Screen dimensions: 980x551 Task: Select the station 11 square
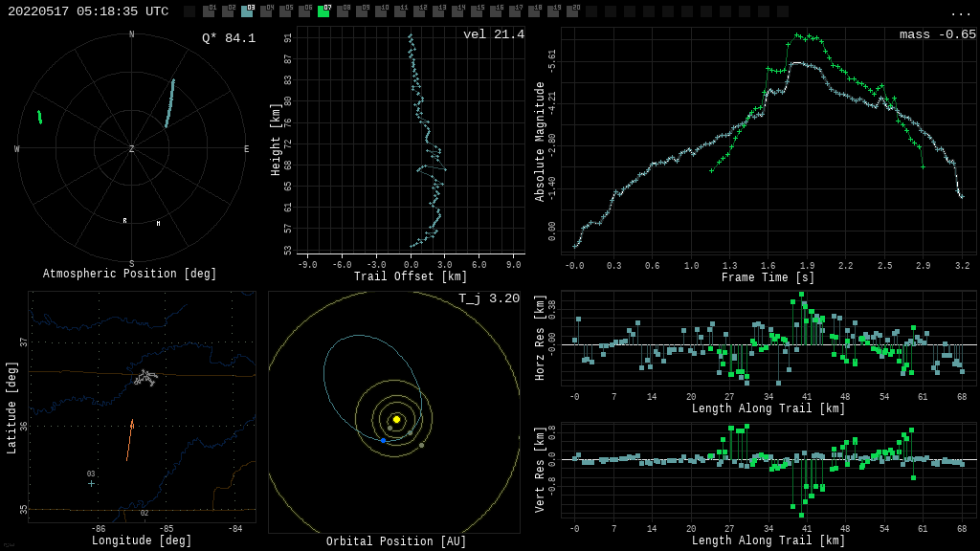pos(400,11)
